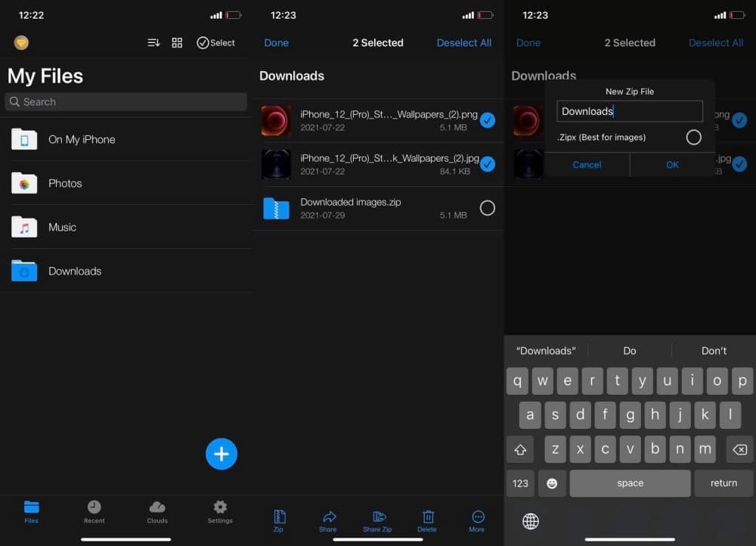Open the sort order icon
756x546 pixels.
(153, 43)
